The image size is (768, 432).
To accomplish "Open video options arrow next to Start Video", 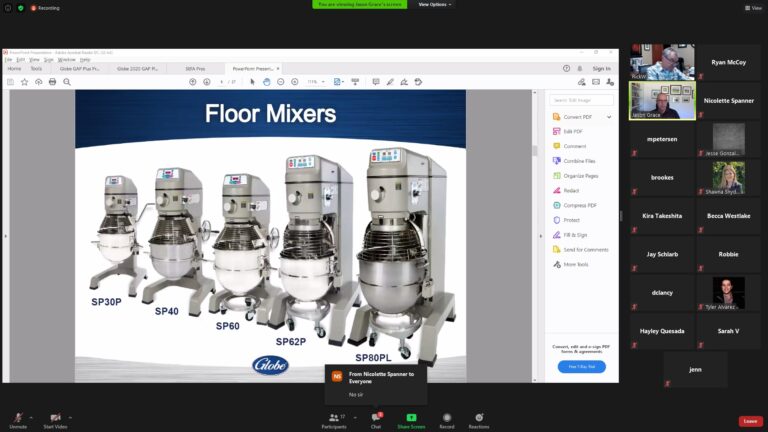I will [71, 418].
